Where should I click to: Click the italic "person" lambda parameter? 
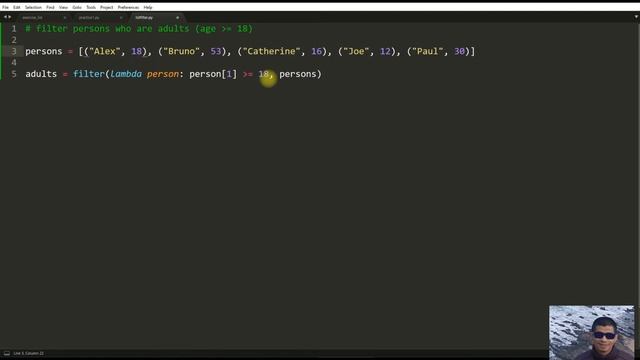coord(163,74)
